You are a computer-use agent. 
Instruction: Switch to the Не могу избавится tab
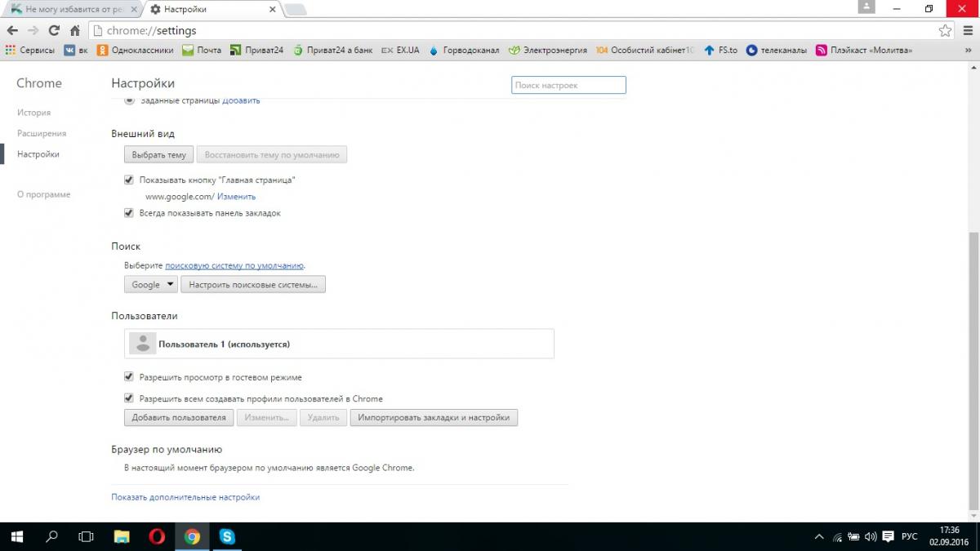pos(73,9)
